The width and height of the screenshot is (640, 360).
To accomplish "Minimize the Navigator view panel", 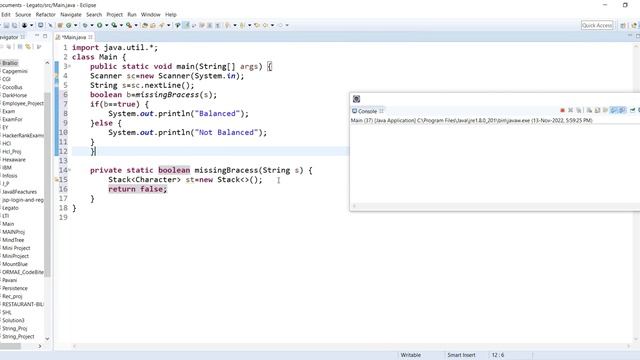I will tap(37, 36).
